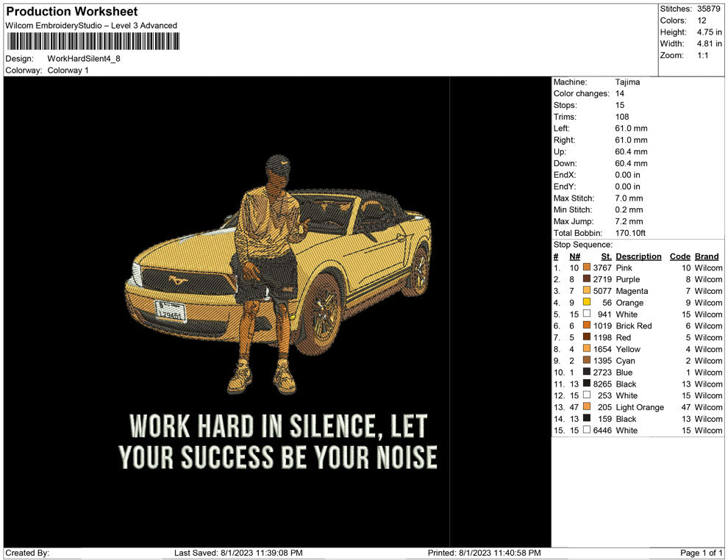Click the Magenta color swatch in row 3
The width and height of the screenshot is (728, 560).
pyautogui.click(x=587, y=290)
